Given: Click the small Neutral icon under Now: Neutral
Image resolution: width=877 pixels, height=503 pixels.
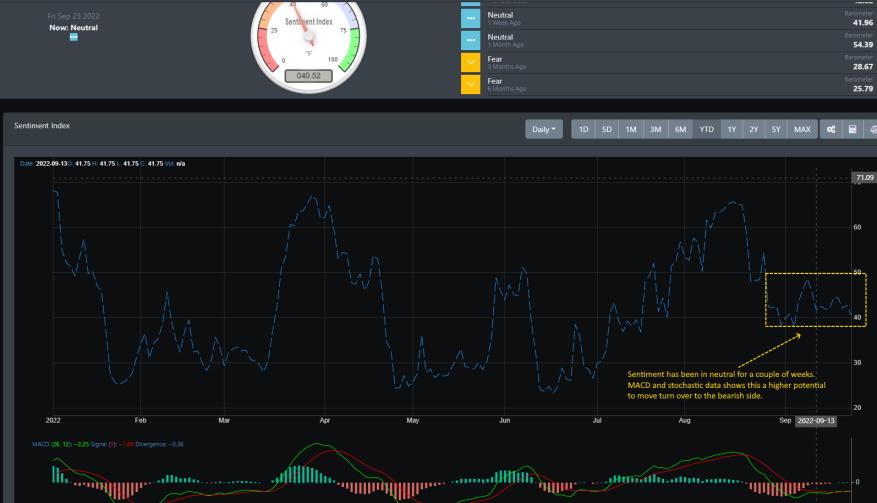Looking at the screenshot, I should 74,38.
